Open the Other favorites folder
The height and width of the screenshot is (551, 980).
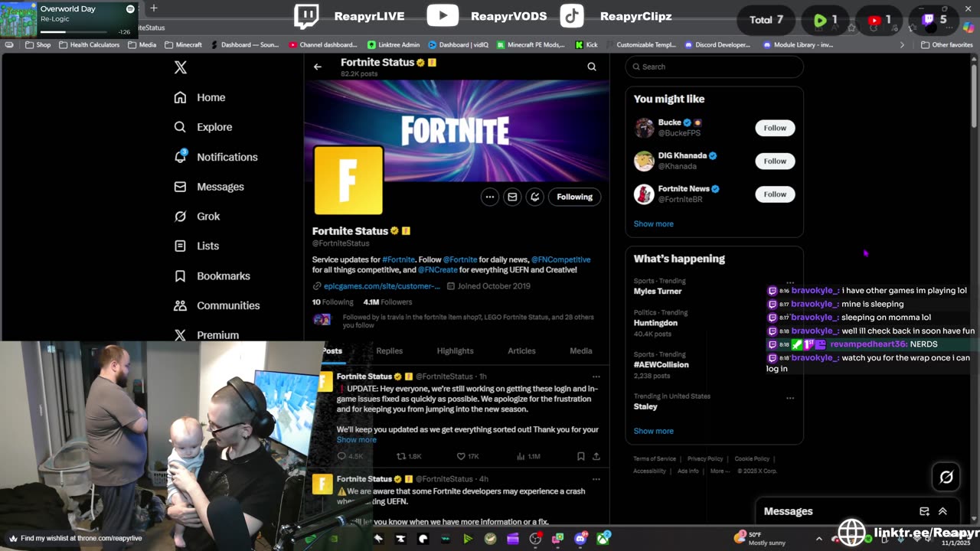[x=947, y=45]
